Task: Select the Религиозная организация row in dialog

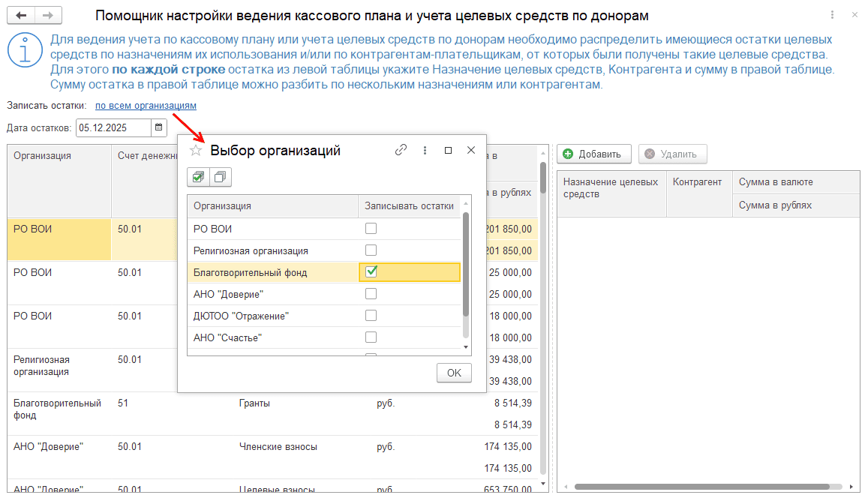Action: [251, 250]
